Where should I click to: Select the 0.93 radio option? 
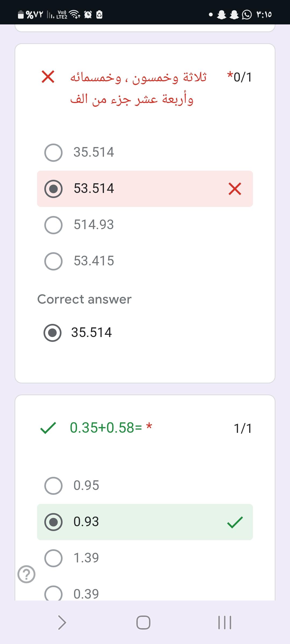tap(53, 522)
